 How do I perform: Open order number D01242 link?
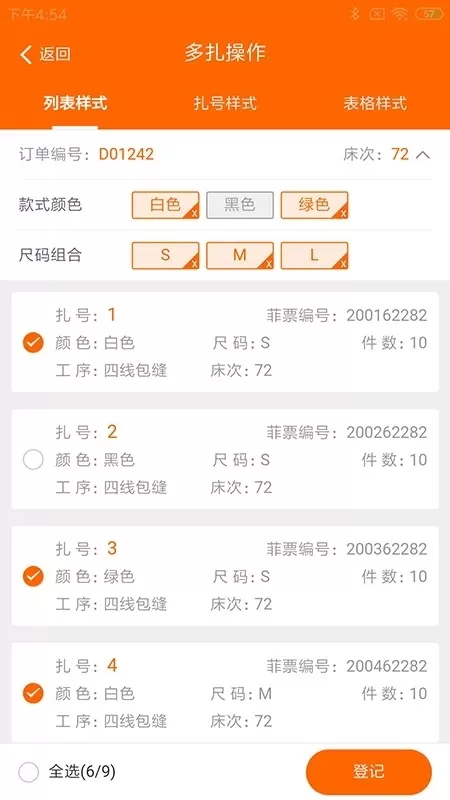pos(126,154)
